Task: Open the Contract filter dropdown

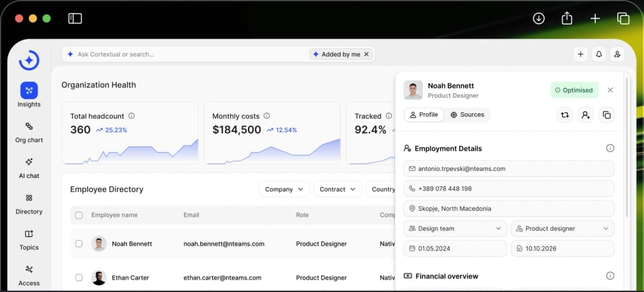Action: click(338, 189)
